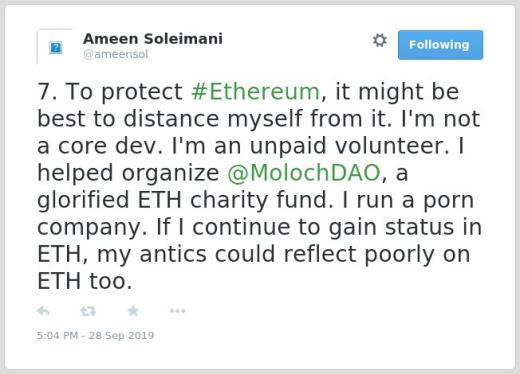Favorite the tweet with the star icon
Image resolution: width=520 pixels, height=374 pixels.
click(x=133, y=311)
